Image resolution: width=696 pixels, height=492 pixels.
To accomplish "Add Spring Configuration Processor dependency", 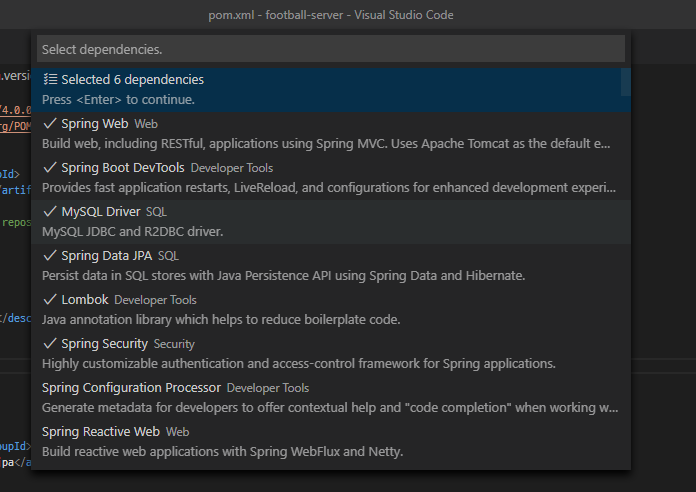I will tap(331, 397).
